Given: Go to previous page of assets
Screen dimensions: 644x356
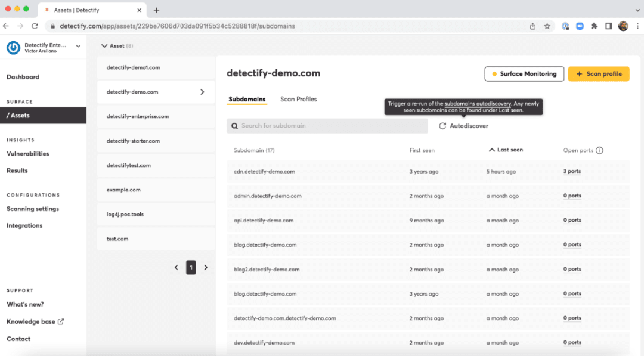Looking at the screenshot, I should [x=176, y=268].
